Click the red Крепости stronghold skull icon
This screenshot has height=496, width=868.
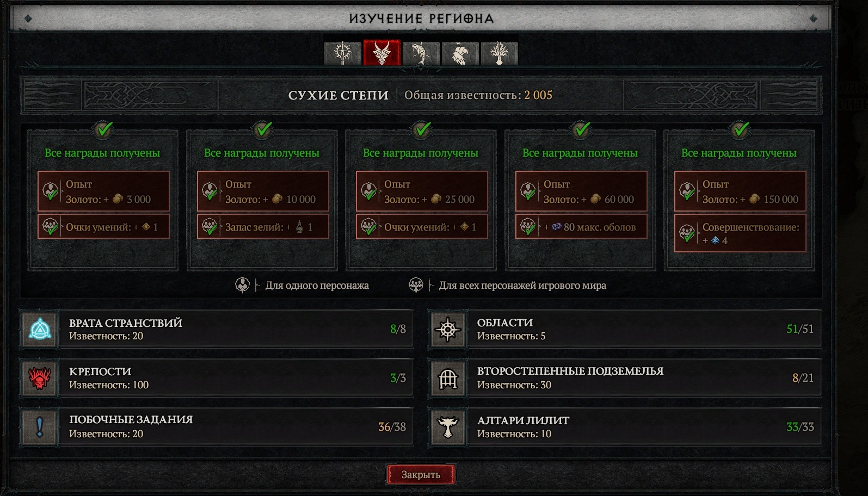click(40, 378)
